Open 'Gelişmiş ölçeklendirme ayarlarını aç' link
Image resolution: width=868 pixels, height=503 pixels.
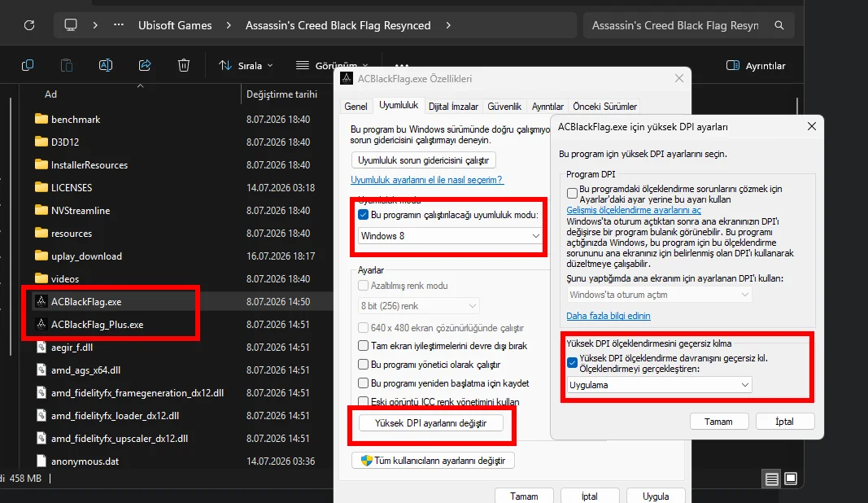pyautogui.click(x=633, y=210)
